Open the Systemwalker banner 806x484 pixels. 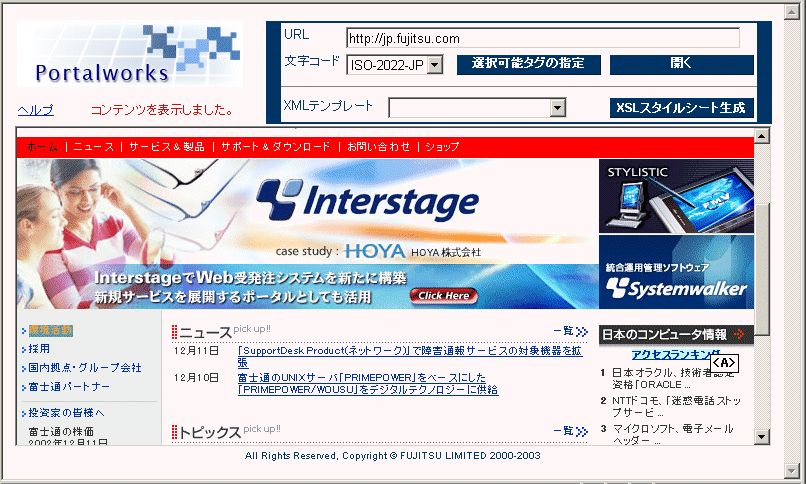(676, 272)
